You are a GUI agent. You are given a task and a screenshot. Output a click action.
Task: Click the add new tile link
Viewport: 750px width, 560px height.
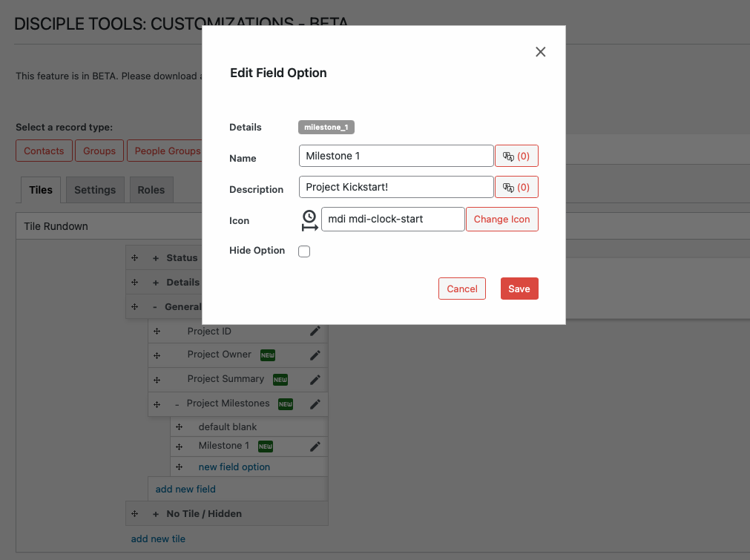point(158,539)
